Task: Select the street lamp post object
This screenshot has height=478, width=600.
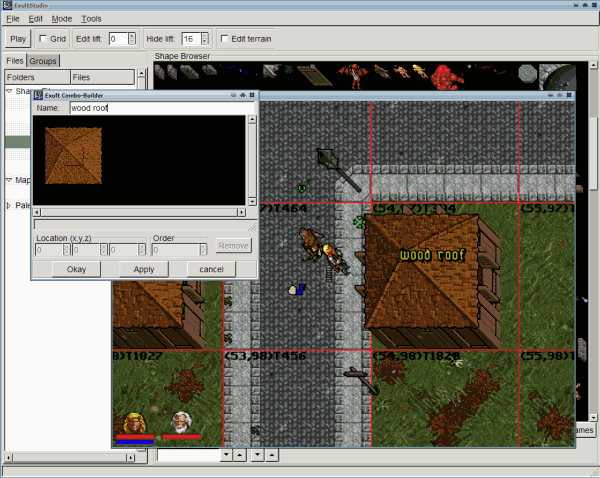Action: click(339, 169)
